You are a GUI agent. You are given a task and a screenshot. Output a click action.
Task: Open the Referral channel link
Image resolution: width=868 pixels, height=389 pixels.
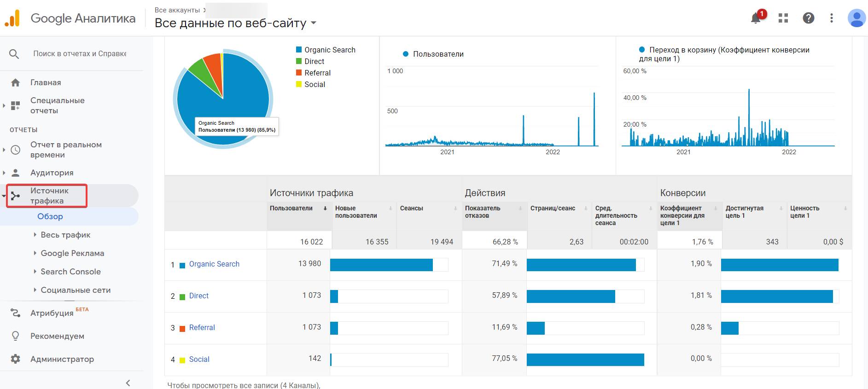point(202,328)
